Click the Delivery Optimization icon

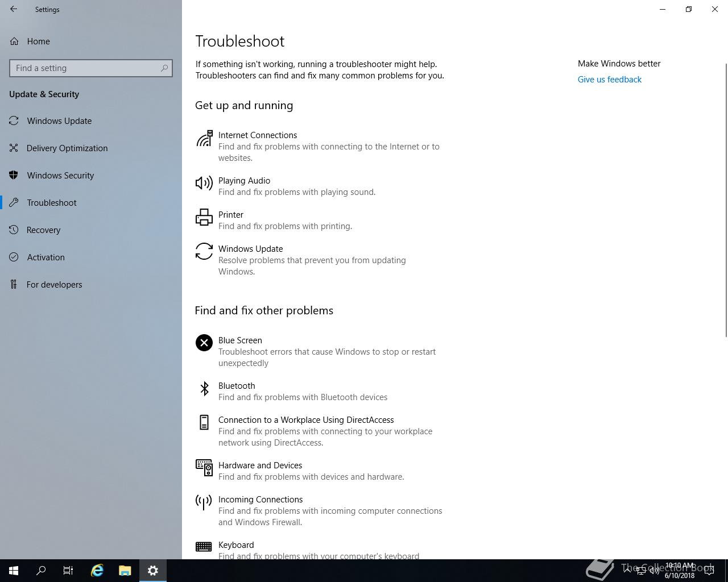tap(14, 148)
